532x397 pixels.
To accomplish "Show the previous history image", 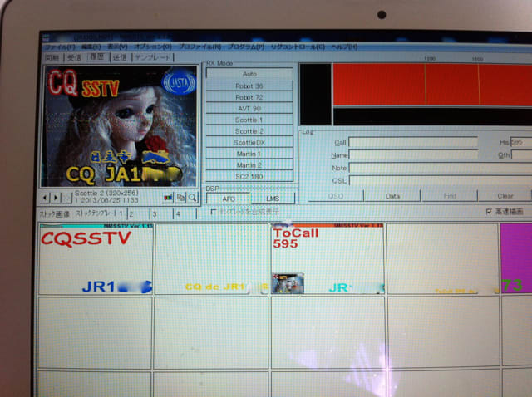I will coord(44,198).
